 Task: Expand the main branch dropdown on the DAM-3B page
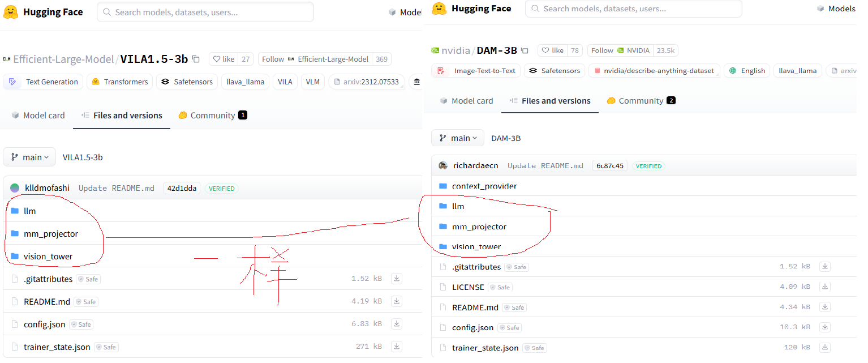458,138
